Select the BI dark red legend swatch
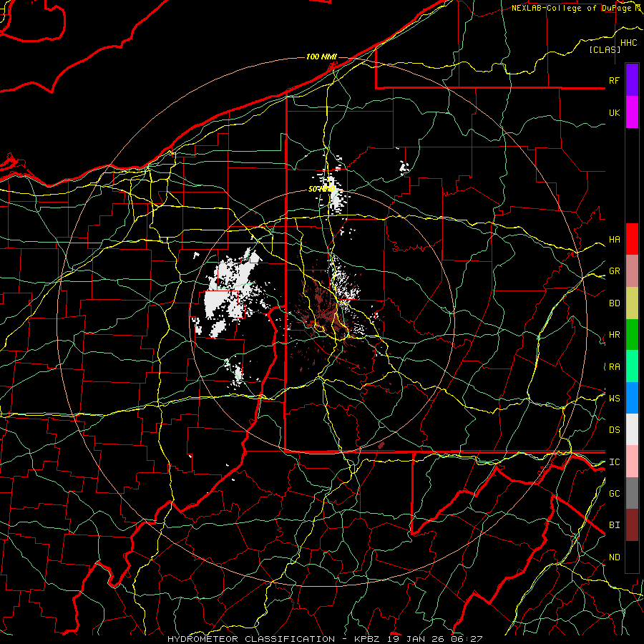Screen dimensions: 644x644 pyautogui.click(x=632, y=525)
